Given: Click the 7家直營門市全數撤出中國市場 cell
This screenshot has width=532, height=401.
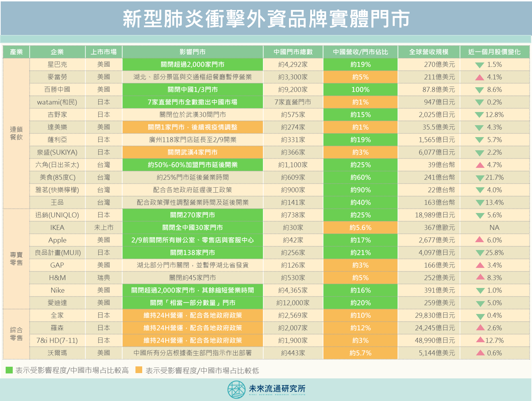Looking at the screenshot, I should click(x=192, y=102).
